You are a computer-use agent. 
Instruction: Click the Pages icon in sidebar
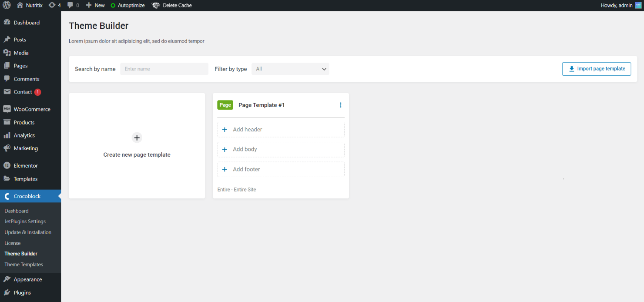click(7, 66)
